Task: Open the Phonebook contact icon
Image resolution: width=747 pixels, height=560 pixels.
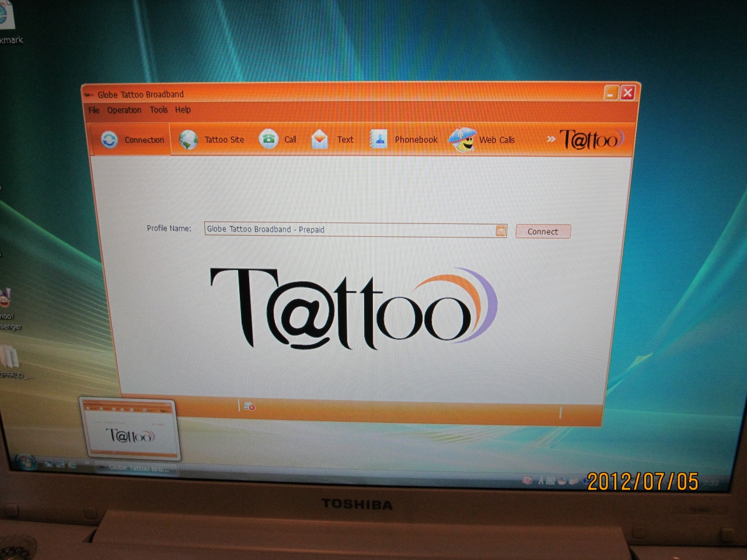Action: [379, 139]
